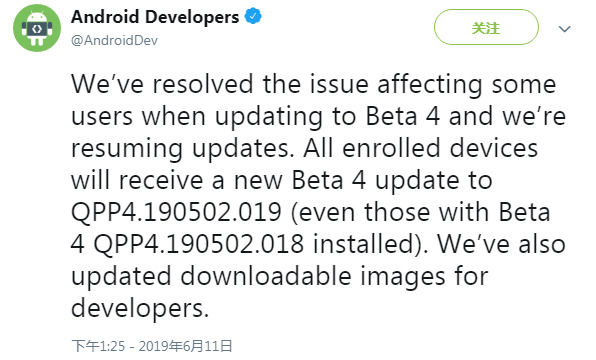Click the date 2019年6月11日
The height and width of the screenshot is (360, 596).
pos(185,346)
